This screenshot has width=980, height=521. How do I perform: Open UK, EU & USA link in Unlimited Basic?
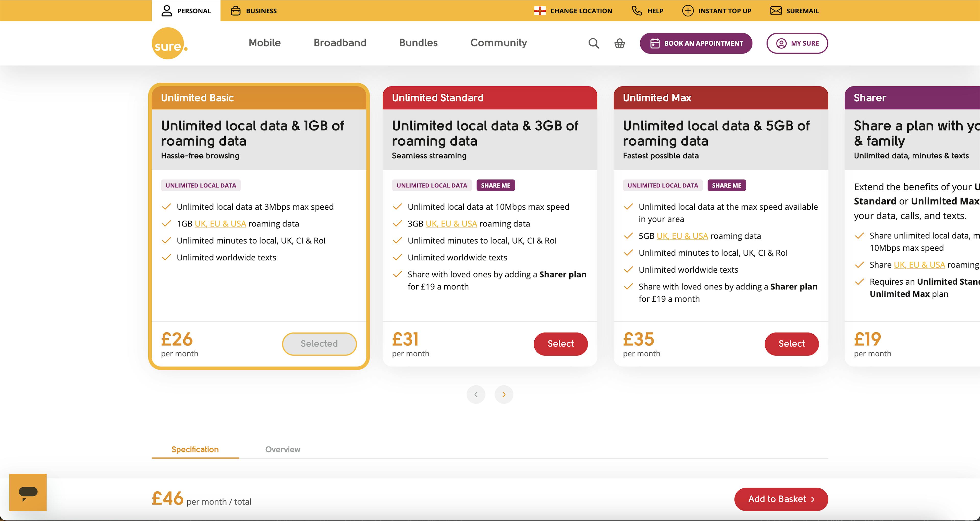[x=220, y=224]
